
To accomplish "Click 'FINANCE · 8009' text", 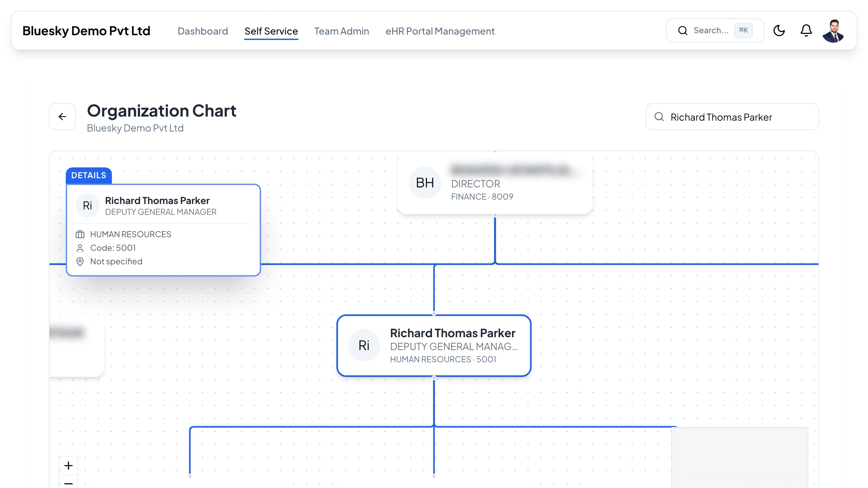I will point(482,197).
